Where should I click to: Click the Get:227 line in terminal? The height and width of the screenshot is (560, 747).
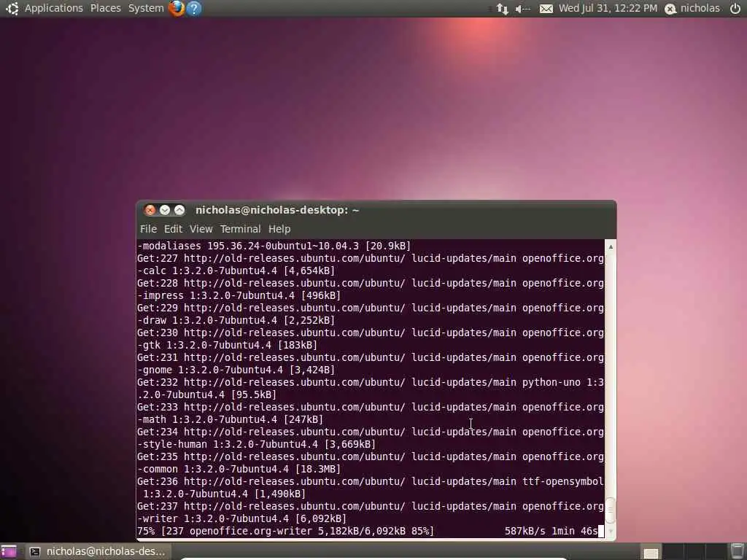click(371, 258)
